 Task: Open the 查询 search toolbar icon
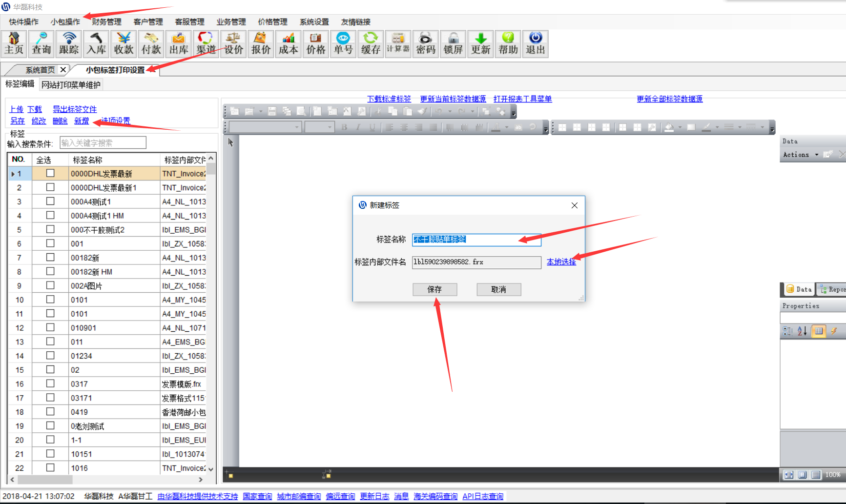coord(41,43)
